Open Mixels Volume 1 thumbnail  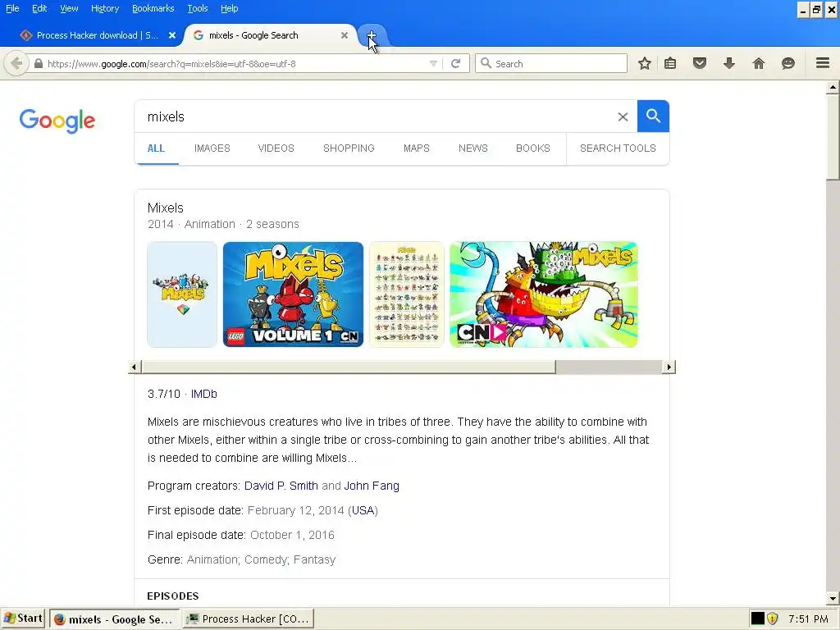coord(293,294)
